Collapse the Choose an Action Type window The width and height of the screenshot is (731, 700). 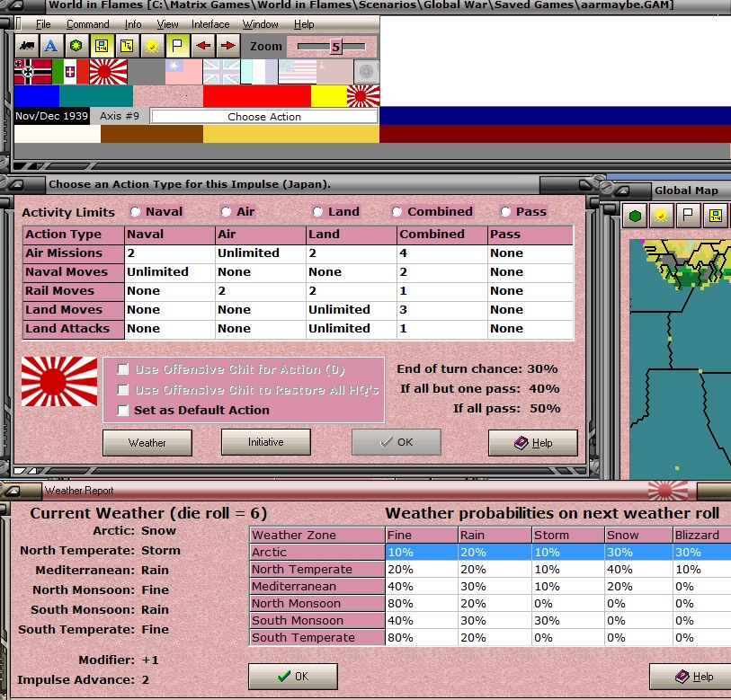(17, 184)
